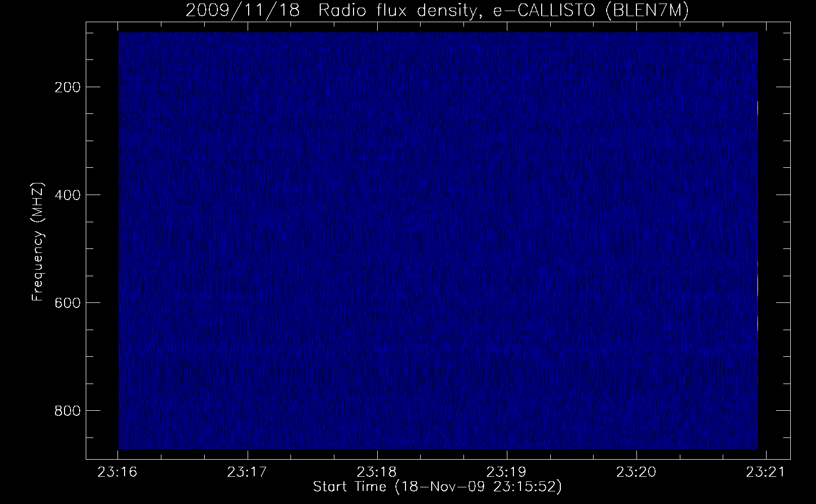Select the "Start Time (18-Nov-09 23:15:52)" axis label
The width and height of the screenshot is (816, 504).
[437, 487]
